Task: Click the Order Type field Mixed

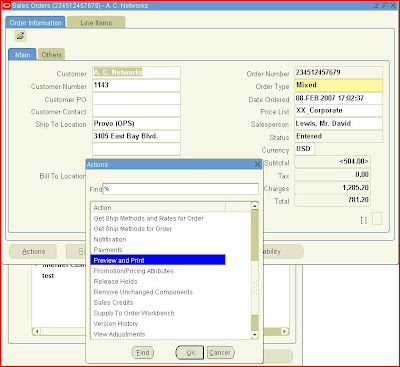Action: 338,85
